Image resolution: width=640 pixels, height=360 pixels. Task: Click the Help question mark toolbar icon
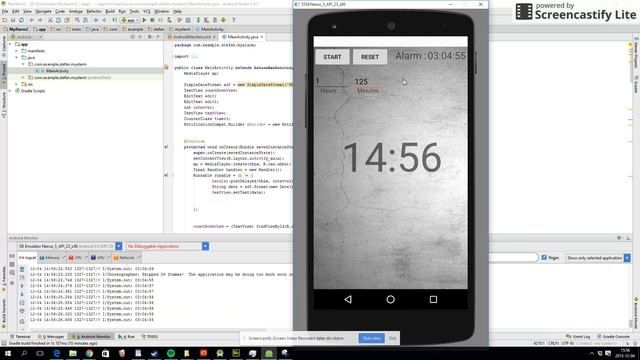tap(233, 20)
